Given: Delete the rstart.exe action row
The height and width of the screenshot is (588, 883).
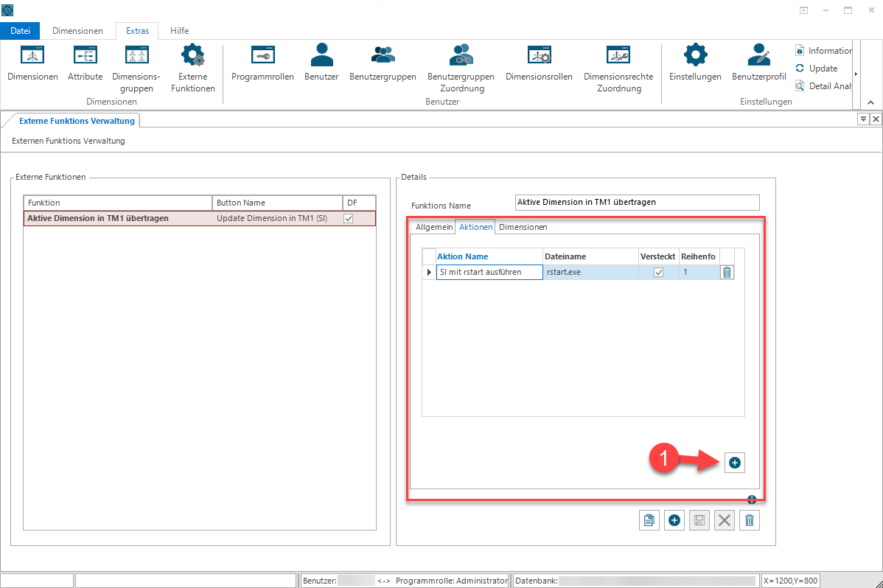Looking at the screenshot, I should point(727,272).
